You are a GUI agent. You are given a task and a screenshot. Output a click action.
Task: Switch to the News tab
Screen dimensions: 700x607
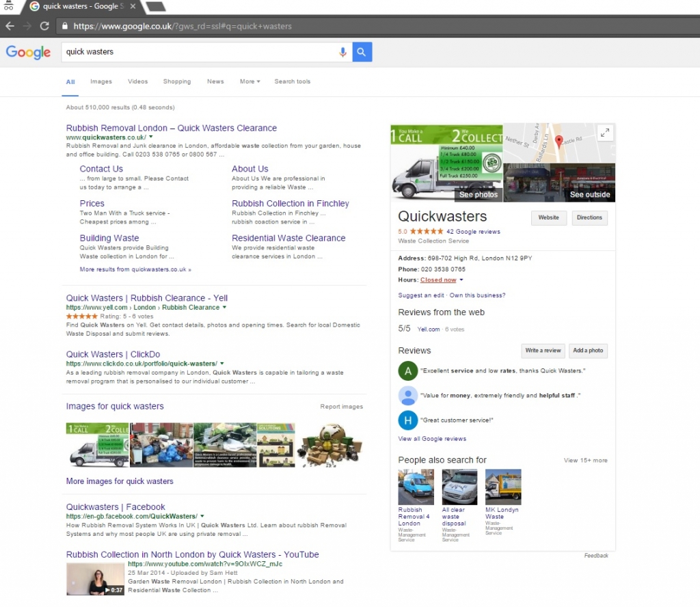pyautogui.click(x=215, y=81)
